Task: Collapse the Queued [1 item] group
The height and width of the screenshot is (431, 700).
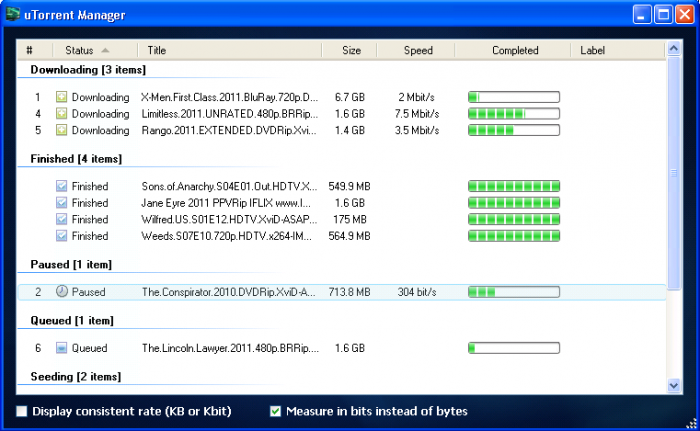Action: pos(72,320)
